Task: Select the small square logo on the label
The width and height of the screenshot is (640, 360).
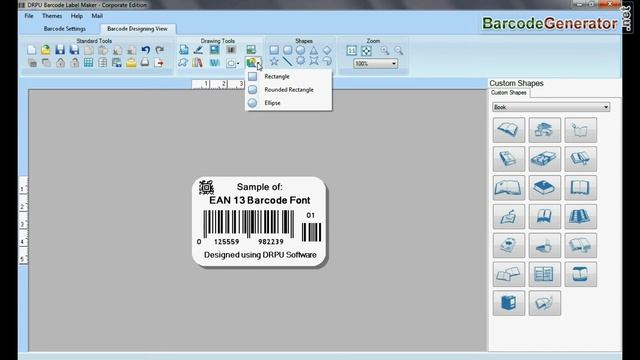Action: (206, 187)
